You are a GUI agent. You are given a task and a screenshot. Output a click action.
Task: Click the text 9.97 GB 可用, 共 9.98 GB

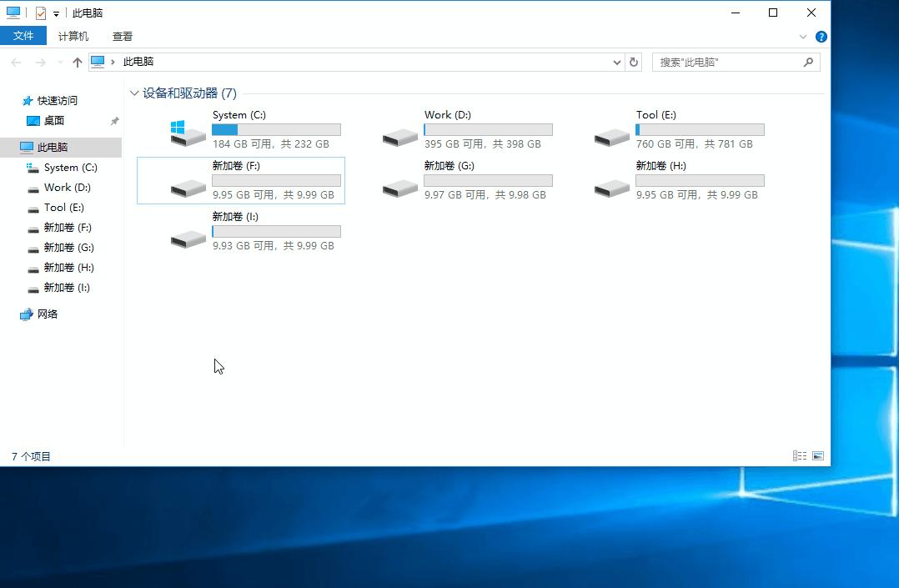click(485, 195)
